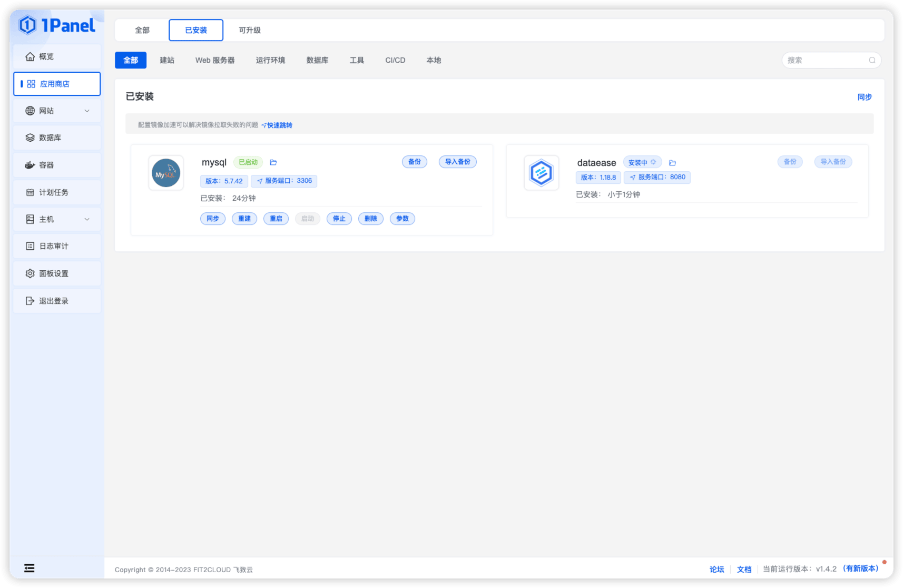Viewport: 903px width, 588px height.
Task: Switch to the 可升级 tab
Action: coord(250,30)
